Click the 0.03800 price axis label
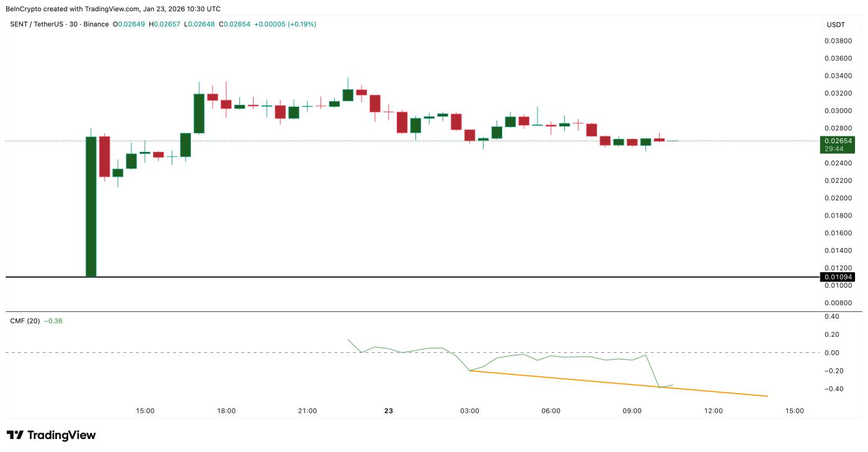 (838, 41)
